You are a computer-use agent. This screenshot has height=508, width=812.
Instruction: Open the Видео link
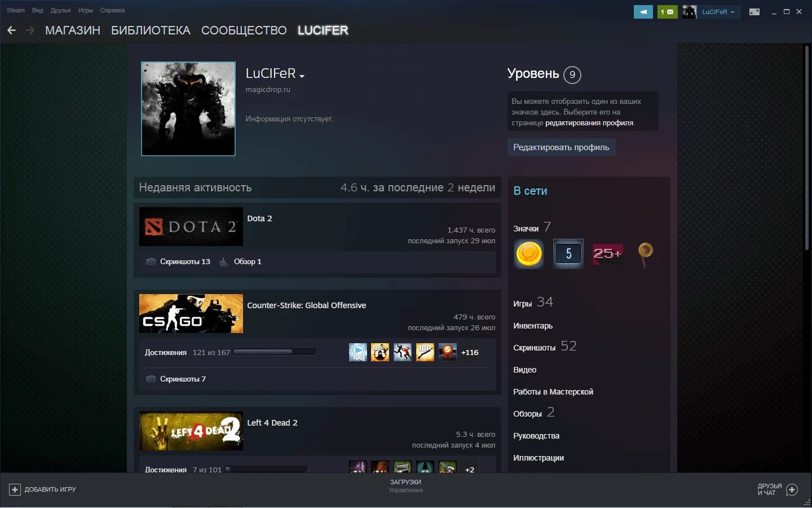coord(524,370)
